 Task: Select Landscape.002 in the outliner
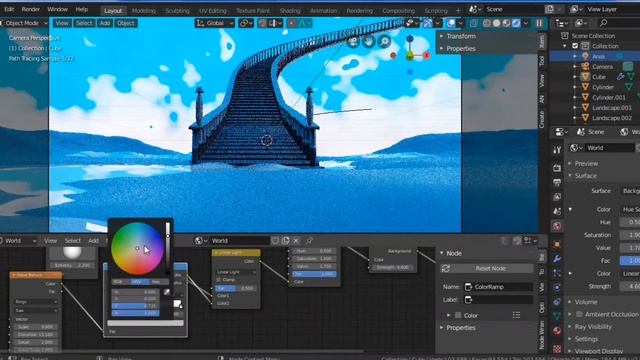point(611,118)
